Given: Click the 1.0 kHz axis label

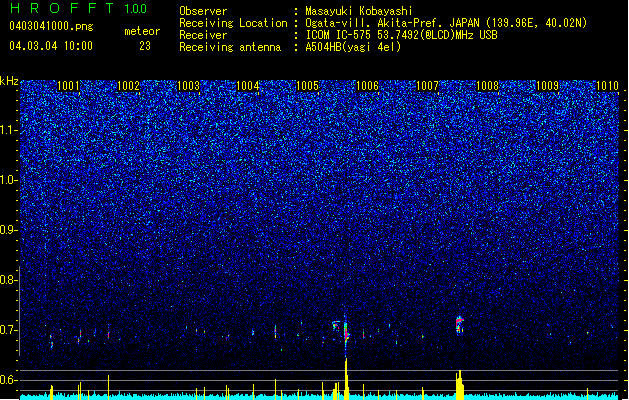Looking at the screenshot, I should [9, 180].
